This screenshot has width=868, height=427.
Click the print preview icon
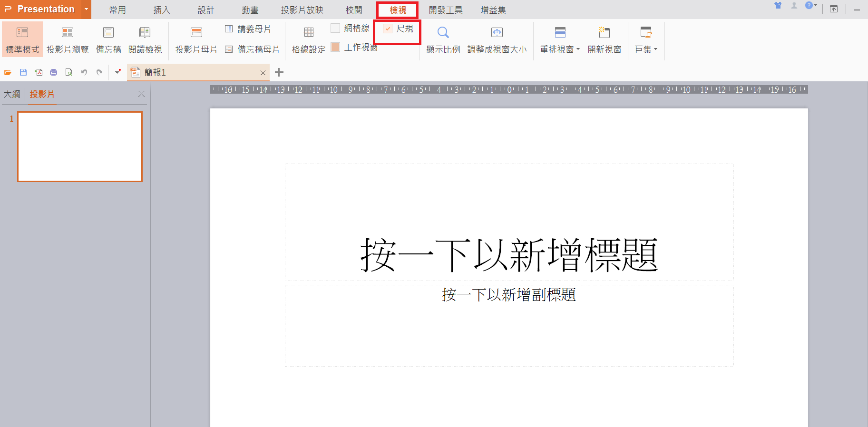(x=69, y=72)
